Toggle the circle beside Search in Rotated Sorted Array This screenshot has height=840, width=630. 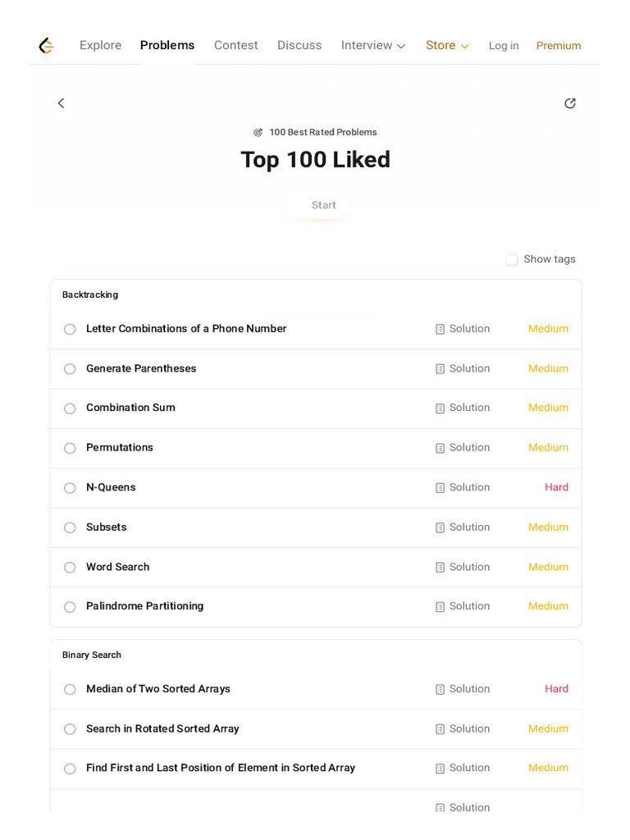tap(70, 729)
